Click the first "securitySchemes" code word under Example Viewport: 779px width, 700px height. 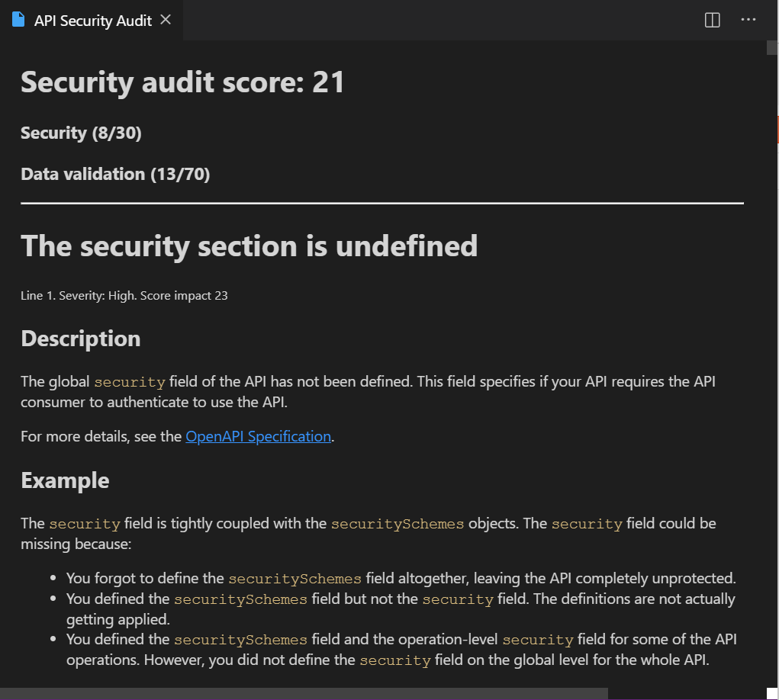(397, 524)
